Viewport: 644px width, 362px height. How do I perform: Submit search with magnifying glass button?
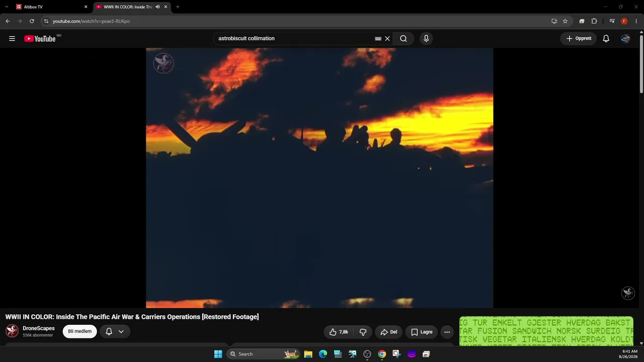[x=404, y=39]
